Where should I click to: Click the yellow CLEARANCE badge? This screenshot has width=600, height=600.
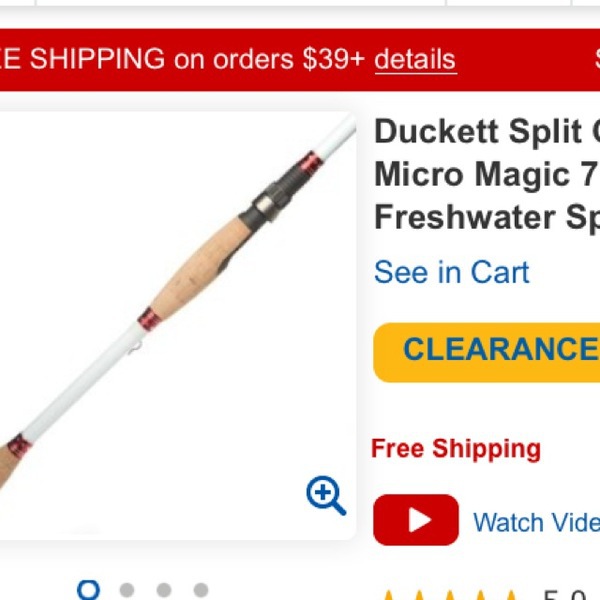point(486,352)
